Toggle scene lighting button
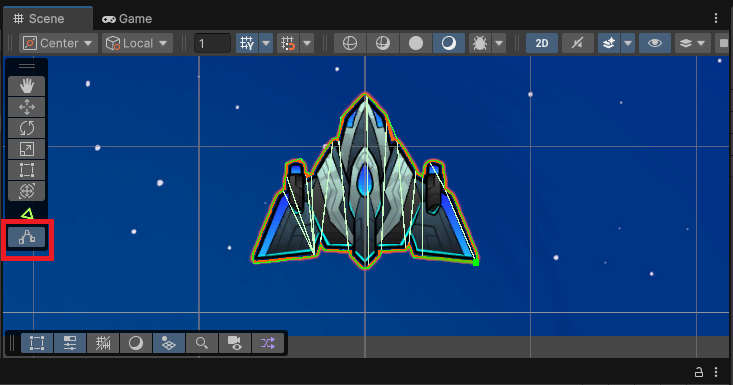The width and height of the screenshot is (733, 385). coord(578,43)
